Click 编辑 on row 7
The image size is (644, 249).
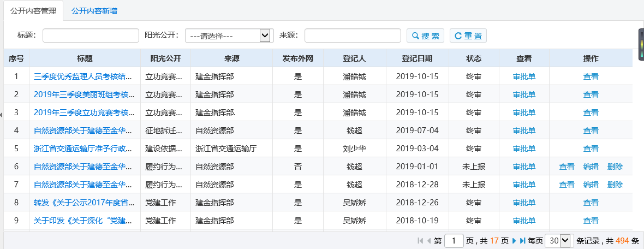point(591,185)
